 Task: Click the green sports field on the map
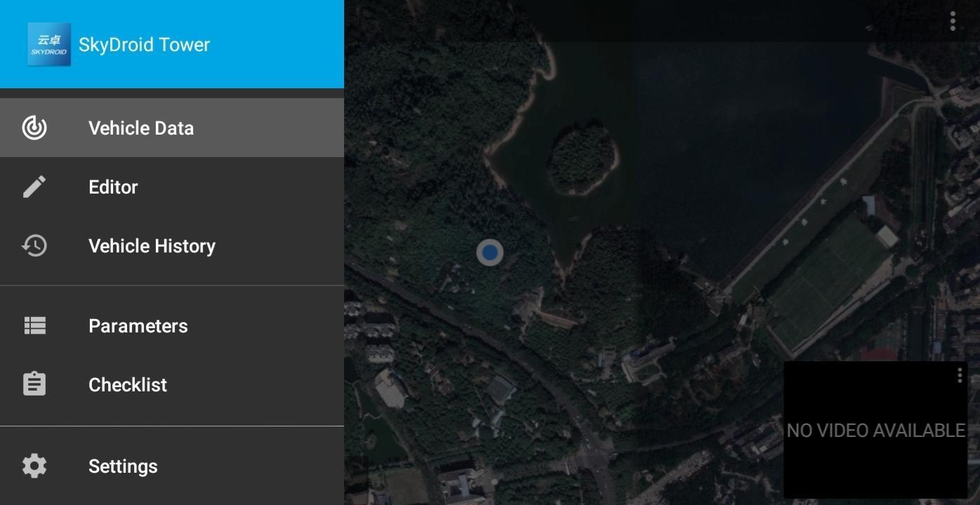(x=828, y=281)
